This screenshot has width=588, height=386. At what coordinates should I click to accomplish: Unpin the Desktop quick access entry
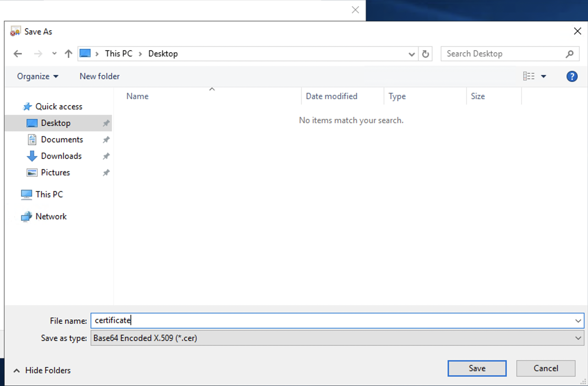pos(106,123)
